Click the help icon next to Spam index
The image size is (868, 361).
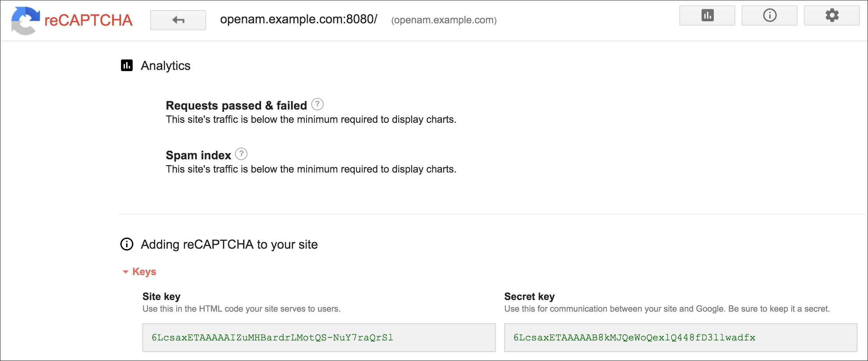point(242,154)
